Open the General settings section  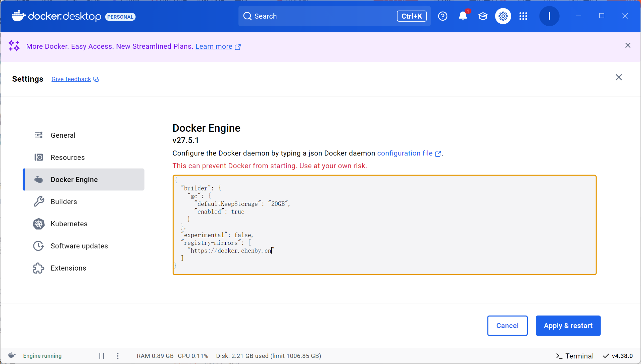(x=63, y=135)
